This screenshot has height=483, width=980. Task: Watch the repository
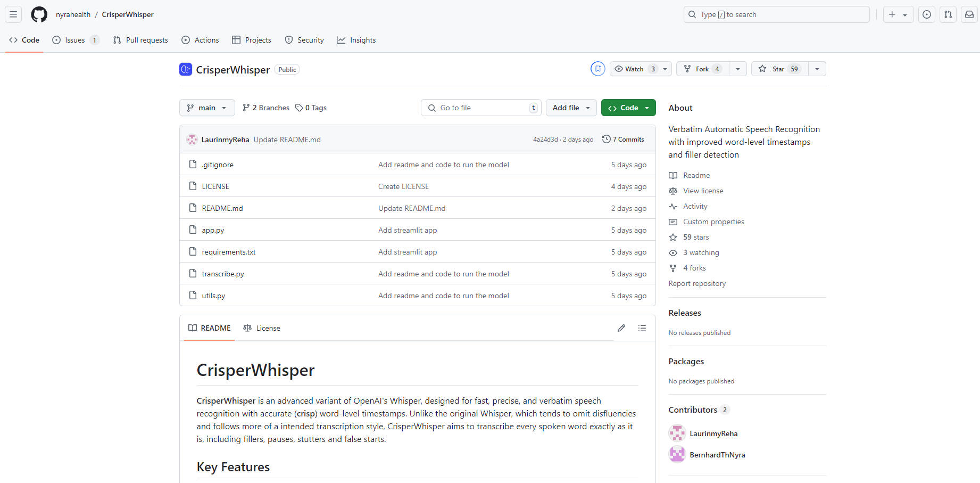tap(634, 69)
